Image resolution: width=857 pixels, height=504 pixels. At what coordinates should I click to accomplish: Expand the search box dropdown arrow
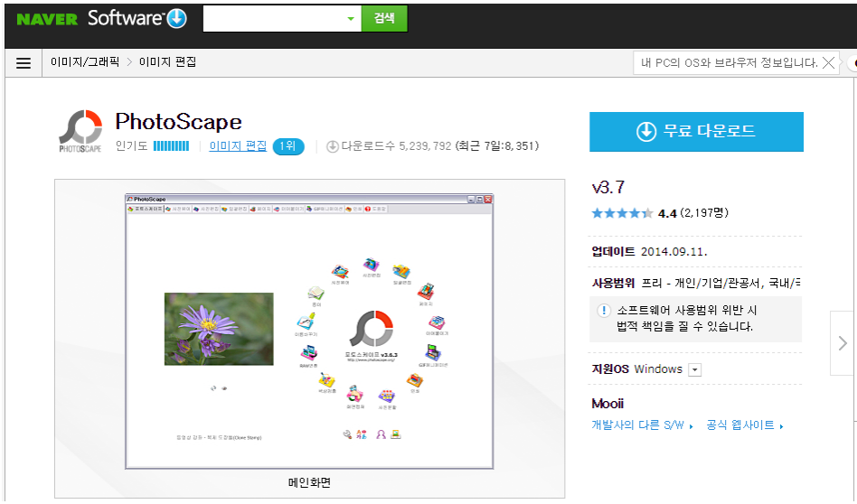pos(351,19)
